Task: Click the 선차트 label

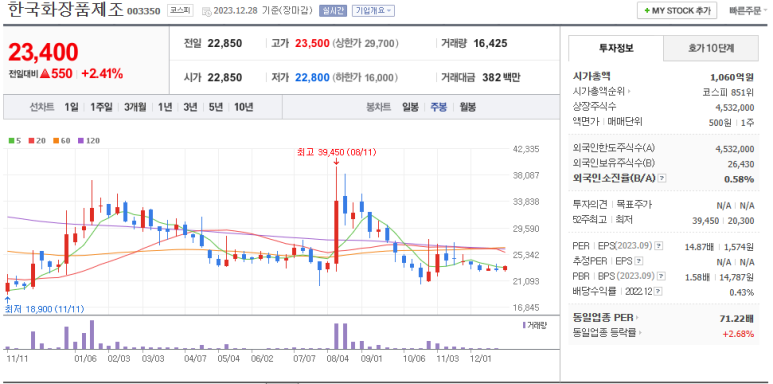Action: [42, 107]
